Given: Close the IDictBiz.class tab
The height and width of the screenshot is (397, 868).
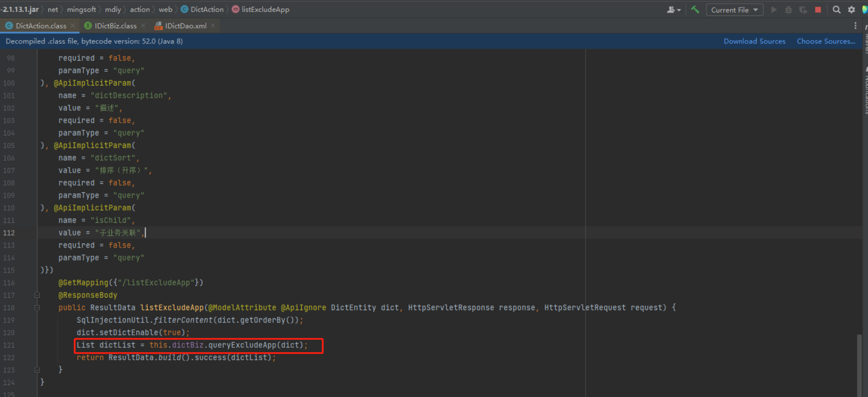Looking at the screenshot, I should coord(143,26).
